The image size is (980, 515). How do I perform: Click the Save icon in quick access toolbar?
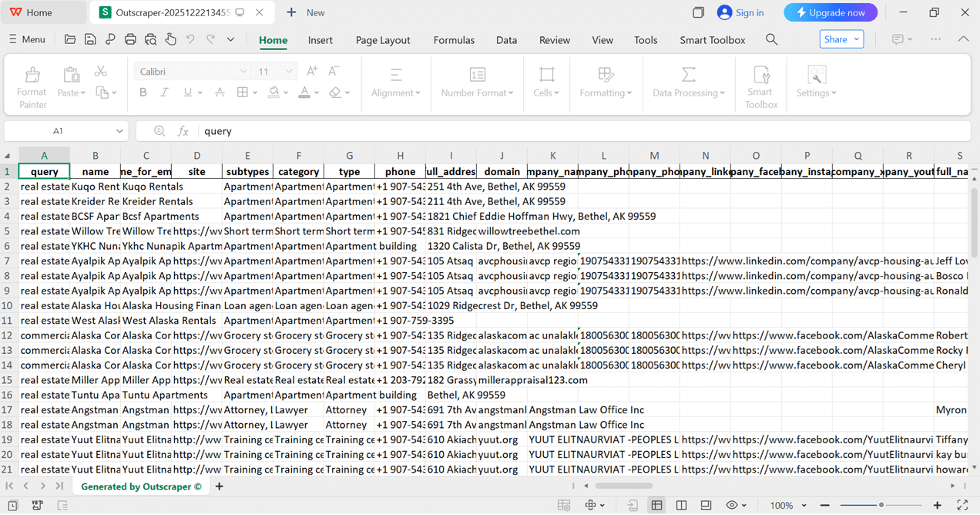(x=90, y=39)
